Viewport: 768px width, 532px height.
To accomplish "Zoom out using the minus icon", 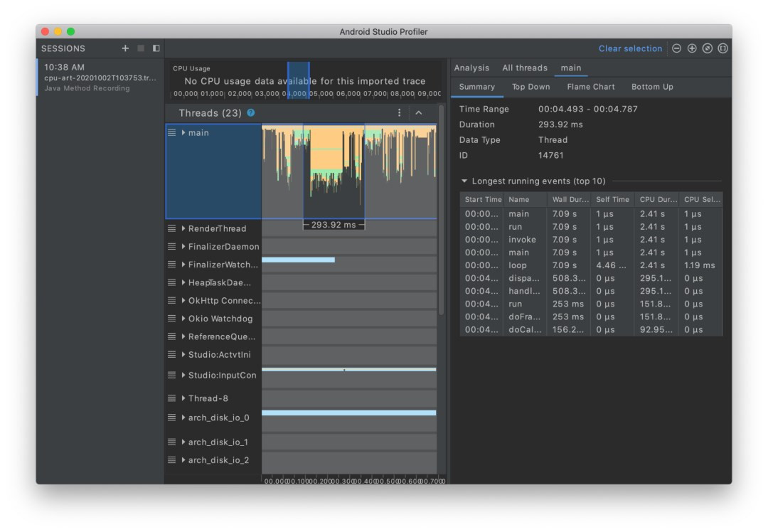I will click(x=676, y=48).
